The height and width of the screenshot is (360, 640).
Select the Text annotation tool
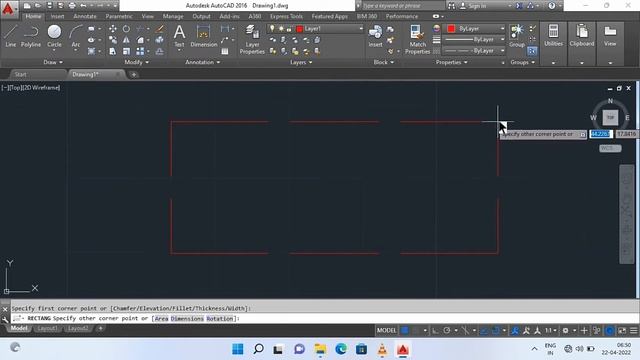point(179,36)
